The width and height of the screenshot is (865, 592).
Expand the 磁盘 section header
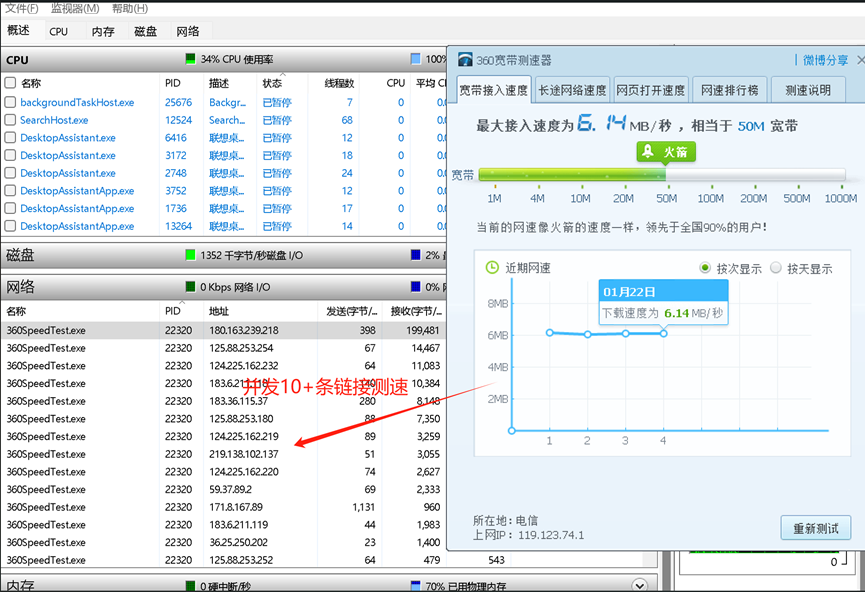[x=223, y=255]
